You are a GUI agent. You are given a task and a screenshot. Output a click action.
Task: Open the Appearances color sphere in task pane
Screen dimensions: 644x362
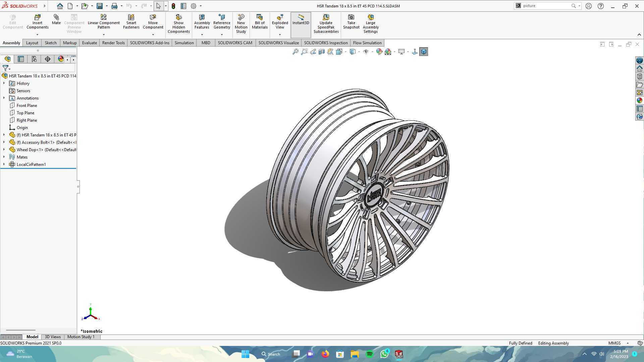click(640, 101)
